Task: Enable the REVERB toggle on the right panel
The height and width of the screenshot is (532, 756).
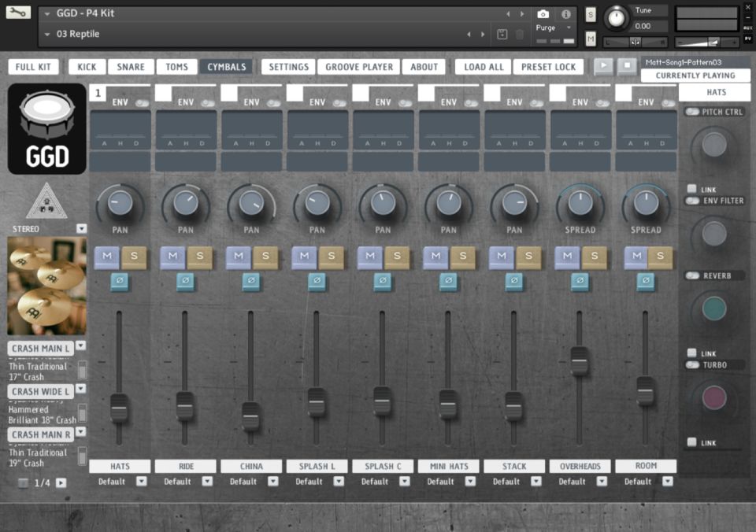Action: 691,275
